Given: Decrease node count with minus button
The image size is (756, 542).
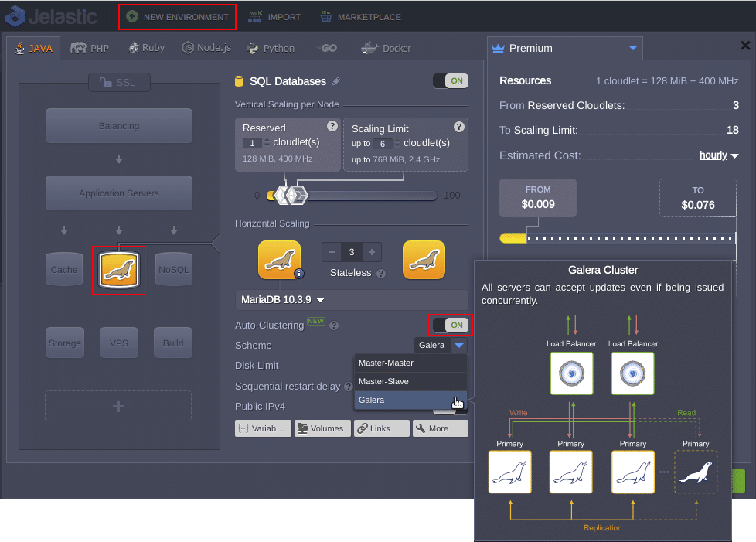Looking at the screenshot, I should click(x=331, y=252).
